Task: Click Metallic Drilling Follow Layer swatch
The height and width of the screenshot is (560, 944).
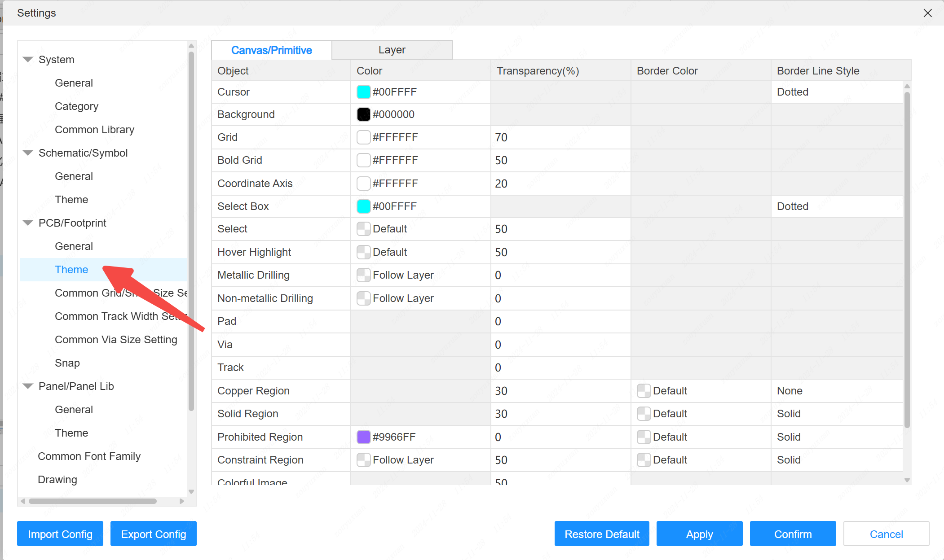Action: pos(363,275)
